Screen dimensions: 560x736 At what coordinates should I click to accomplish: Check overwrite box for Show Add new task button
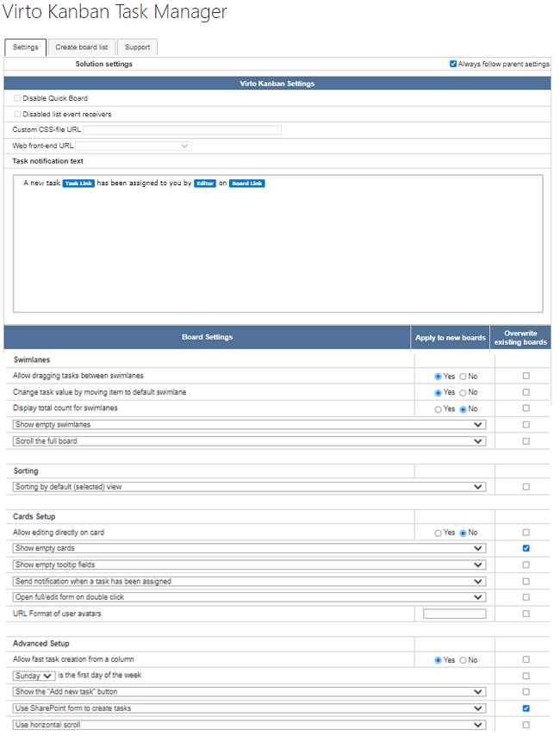pyautogui.click(x=526, y=692)
